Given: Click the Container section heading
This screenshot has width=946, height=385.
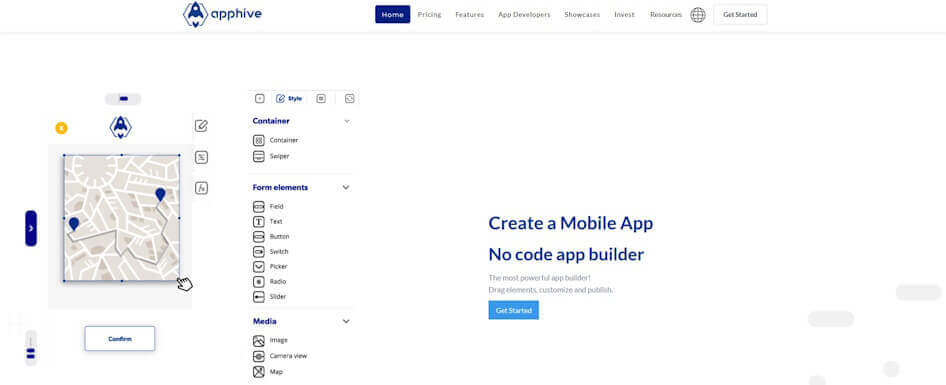Looking at the screenshot, I should (x=271, y=121).
